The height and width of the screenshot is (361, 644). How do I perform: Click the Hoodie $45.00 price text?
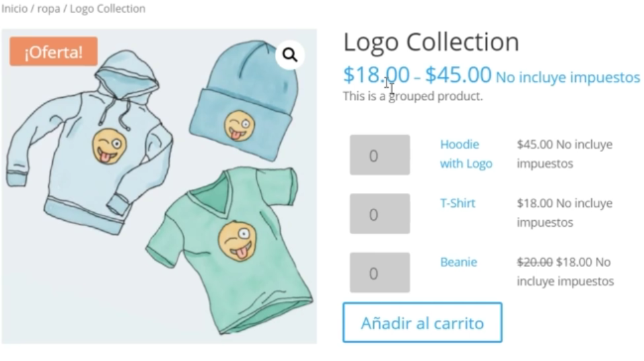coord(535,144)
